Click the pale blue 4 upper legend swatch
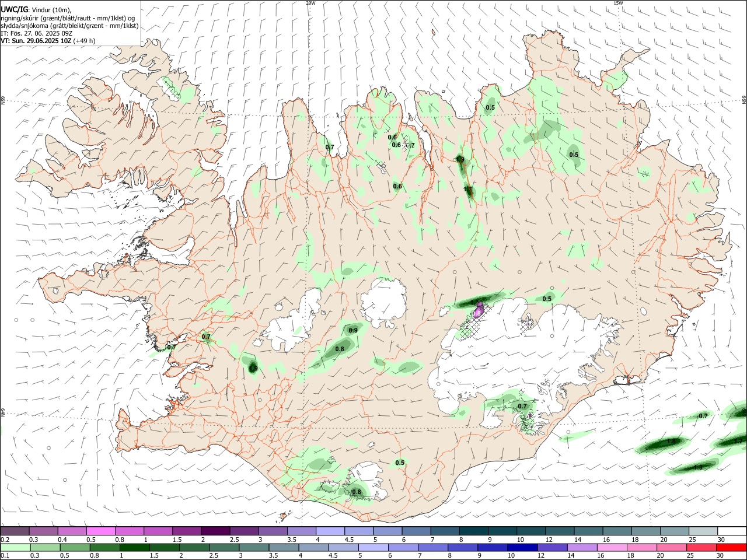 (x=329, y=531)
